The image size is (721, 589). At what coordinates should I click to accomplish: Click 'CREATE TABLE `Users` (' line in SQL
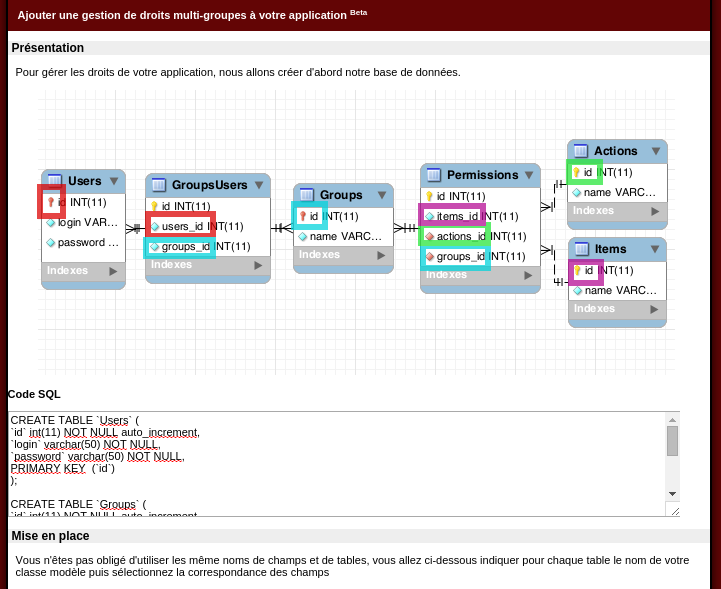coord(74,420)
